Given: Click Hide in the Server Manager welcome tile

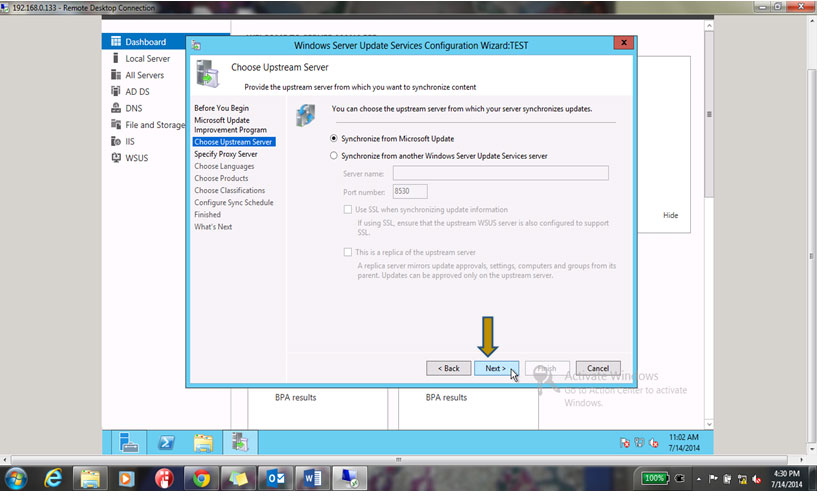Looking at the screenshot, I should (670, 215).
